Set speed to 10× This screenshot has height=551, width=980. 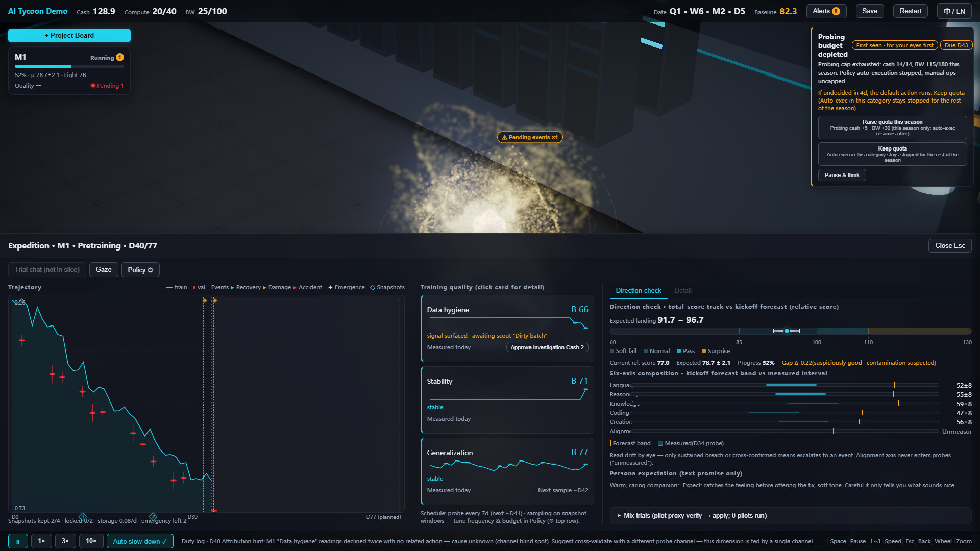click(91, 541)
